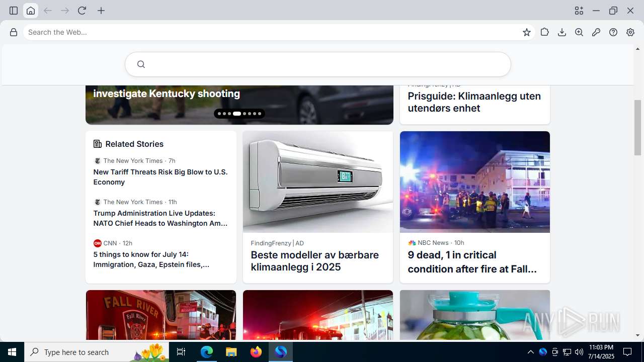644x362 pixels.
Task: Show hidden system tray icons
Action: click(x=530, y=352)
